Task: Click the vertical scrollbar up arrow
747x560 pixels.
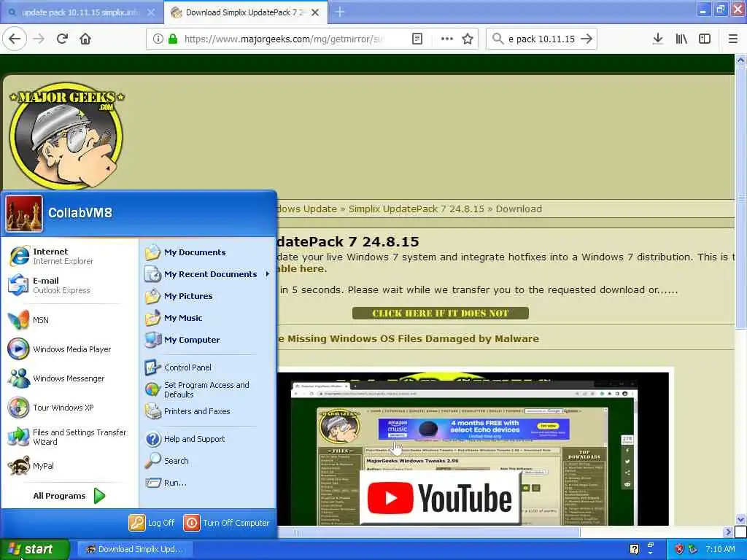Action: (740, 60)
